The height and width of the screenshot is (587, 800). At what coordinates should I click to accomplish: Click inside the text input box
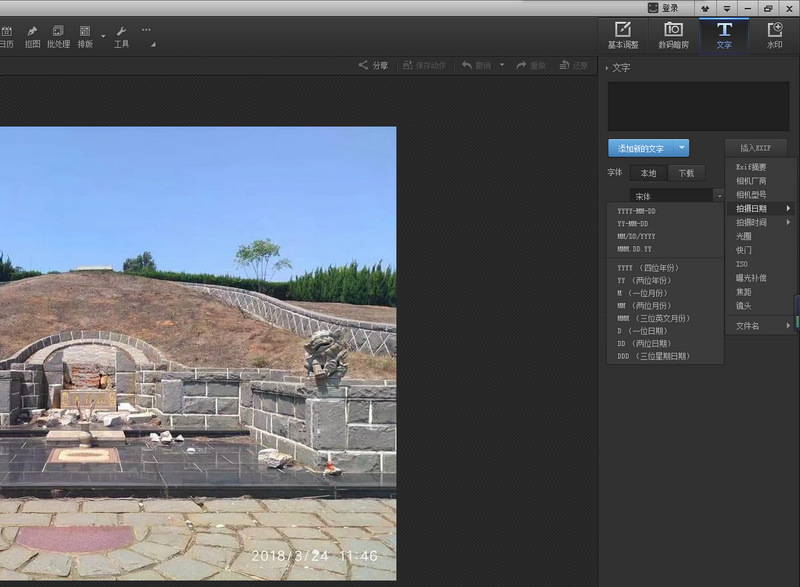coord(698,106)
